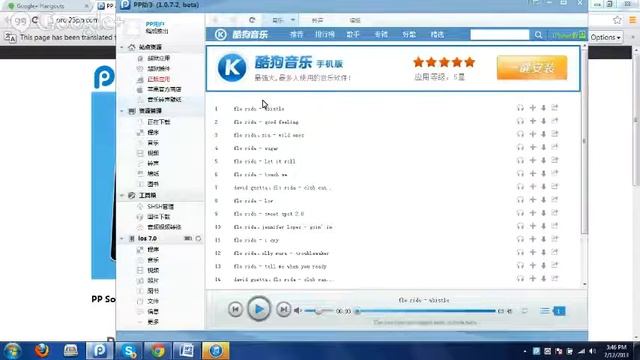Click the orange one-click install button

[x=532, y=68]
